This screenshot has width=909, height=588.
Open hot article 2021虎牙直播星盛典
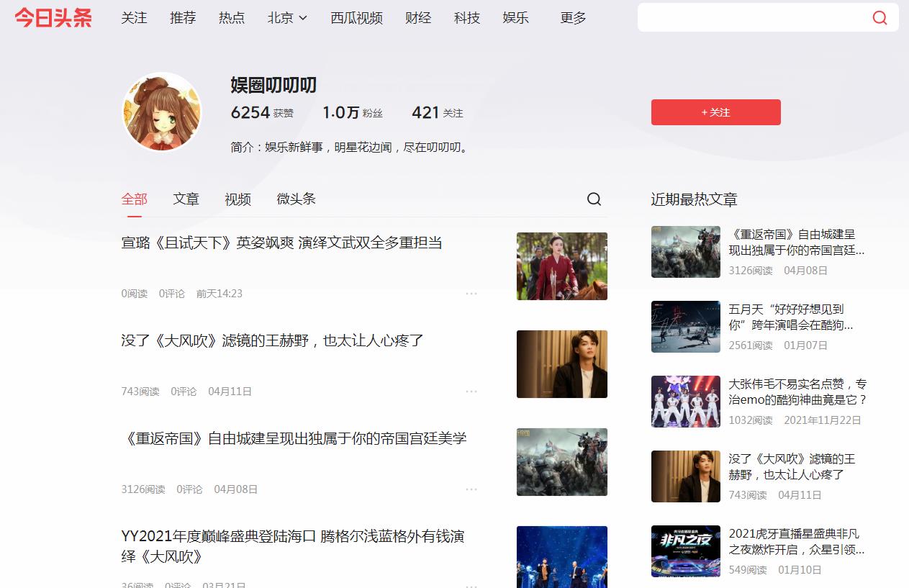(x=797, y=542)
